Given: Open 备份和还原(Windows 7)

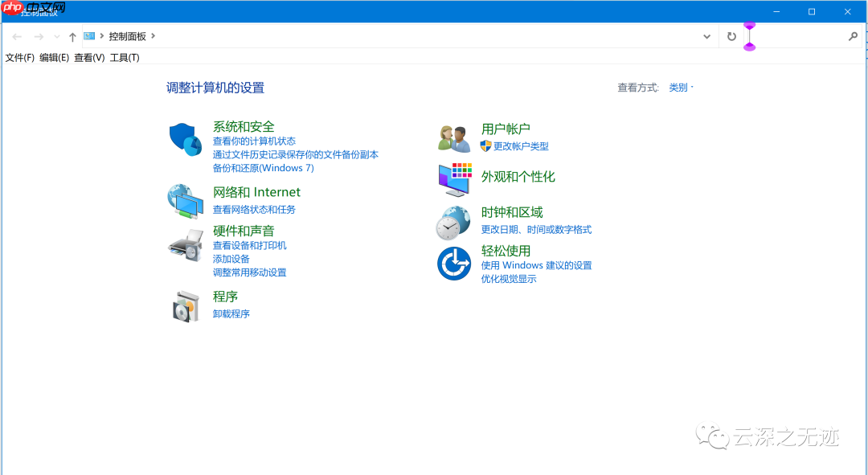Looking at the screenshot, I should point(264,168).
